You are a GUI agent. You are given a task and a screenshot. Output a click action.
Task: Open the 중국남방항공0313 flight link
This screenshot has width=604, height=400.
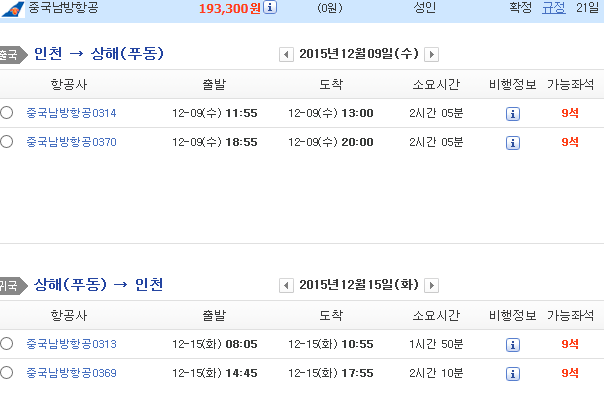[x=71, y=344]
